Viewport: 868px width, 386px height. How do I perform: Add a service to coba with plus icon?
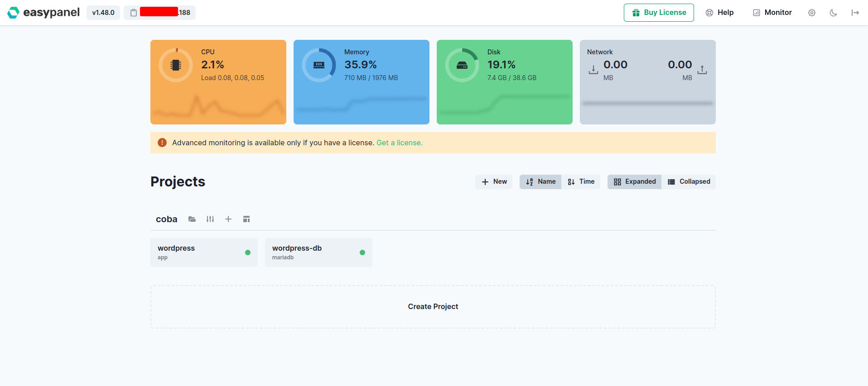coord(228,219)
